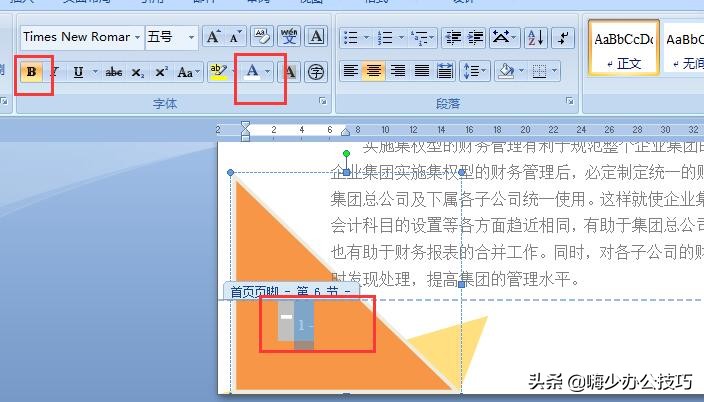Align text left

tap(351, 71)
